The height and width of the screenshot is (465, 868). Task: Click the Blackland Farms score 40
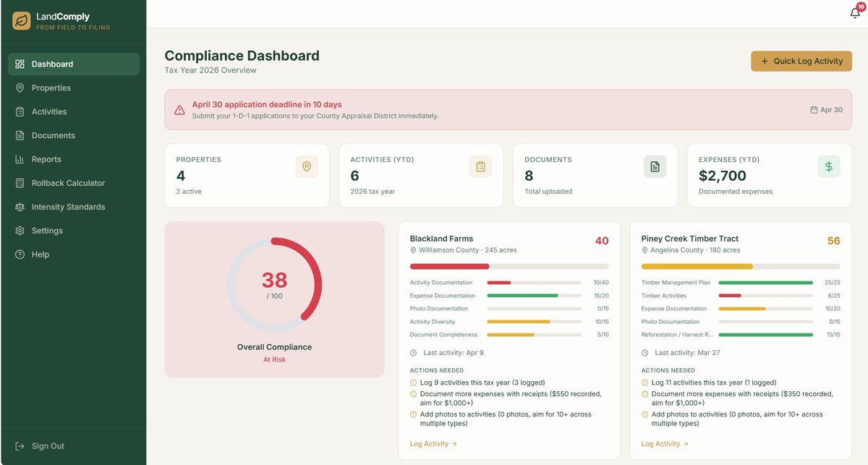pos(602,241)
